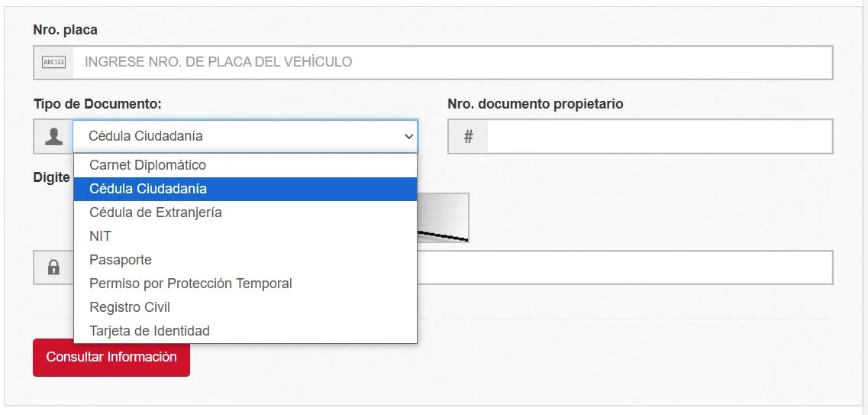Click the padlock icon
Image resolution: width=868 pixels, height=415 pixels.
point(53,267)
